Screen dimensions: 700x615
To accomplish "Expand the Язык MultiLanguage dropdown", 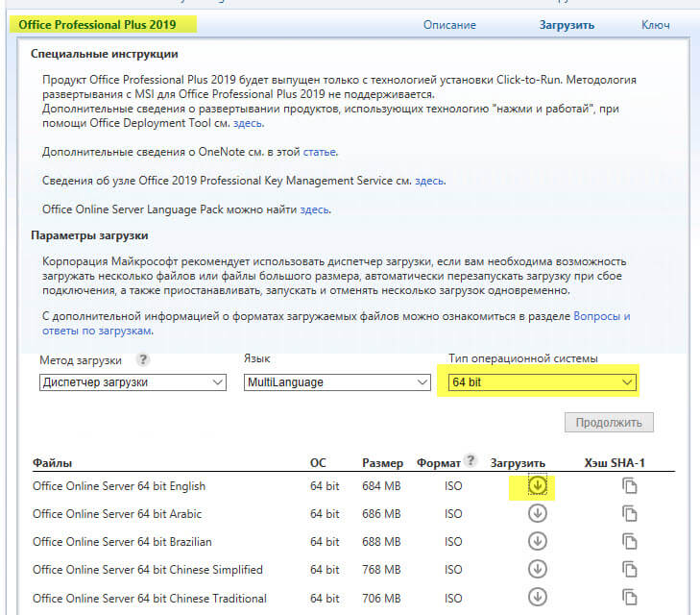I will click(x=337, y=382).
